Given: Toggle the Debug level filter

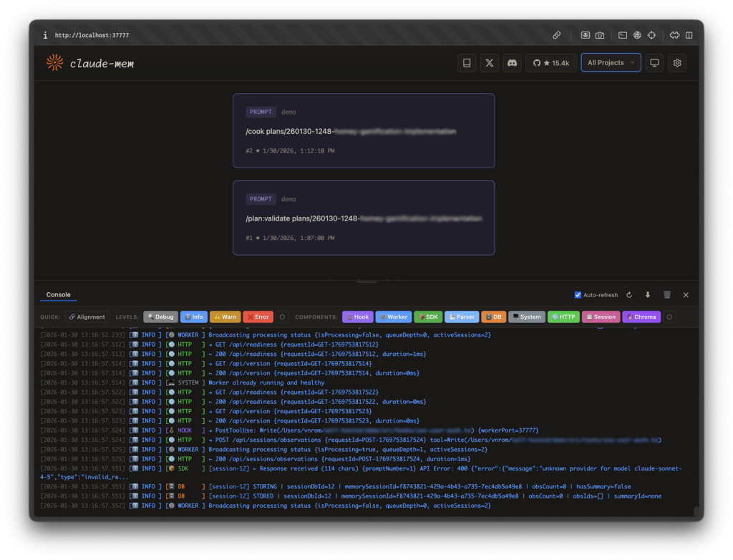Looking at the screenshot, I should 160,317.
